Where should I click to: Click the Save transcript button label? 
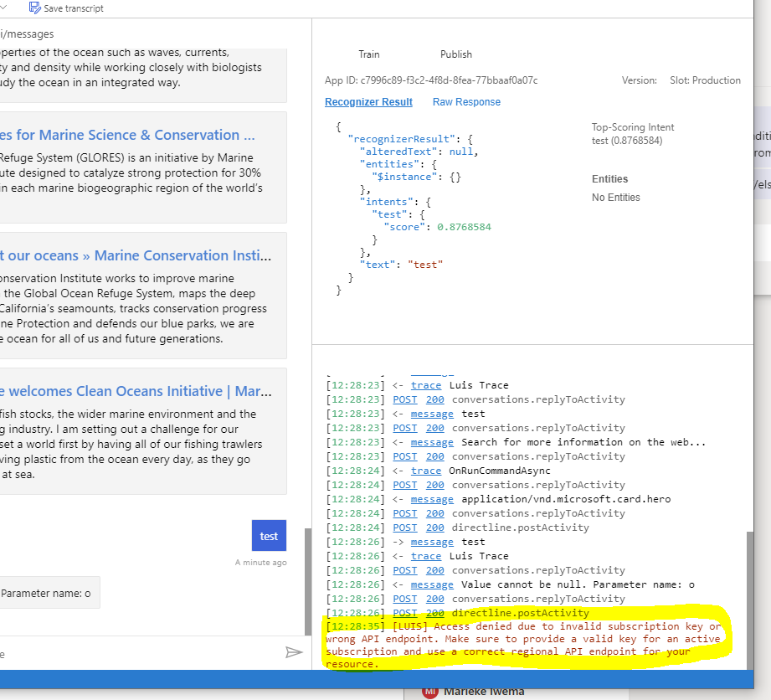coord(74,8)
